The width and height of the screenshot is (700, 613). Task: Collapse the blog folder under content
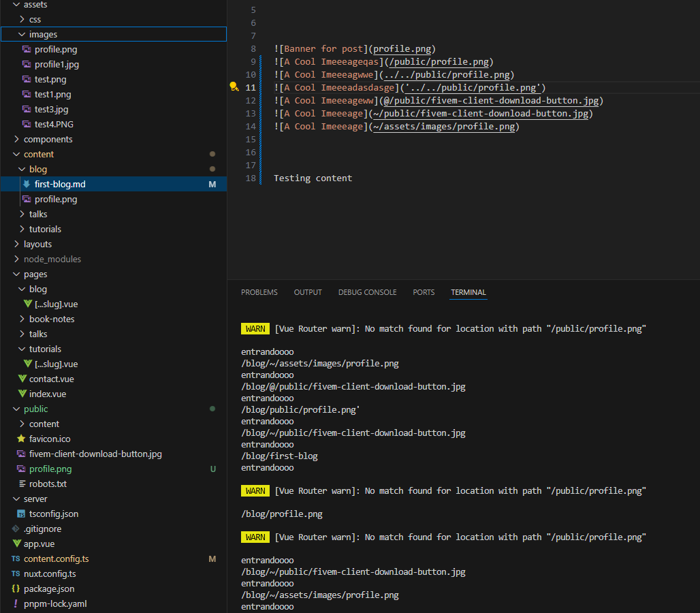(x=22, y=169)
